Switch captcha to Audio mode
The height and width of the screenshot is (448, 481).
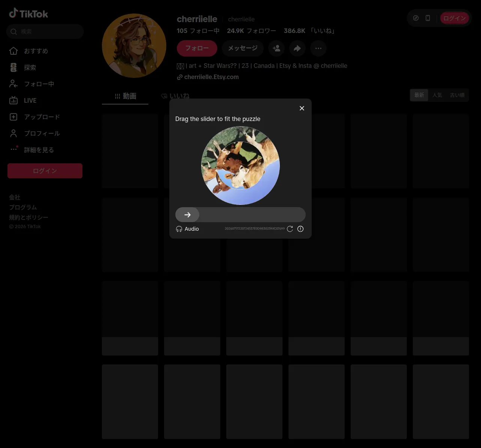pyautogui.click(x=187, y=229)
